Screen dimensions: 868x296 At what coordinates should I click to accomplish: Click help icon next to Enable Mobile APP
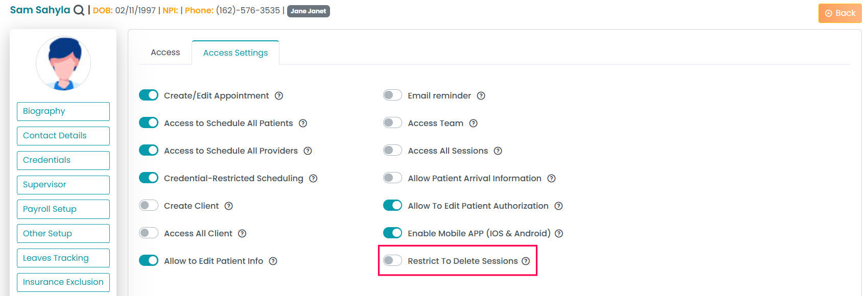click(559, 234)
